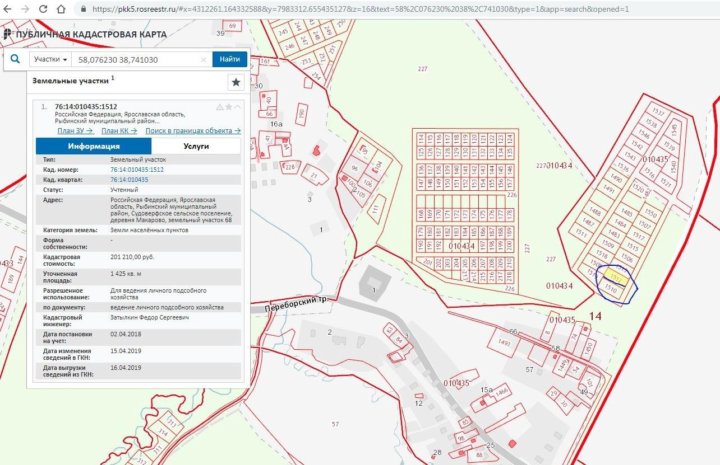Open favorites with the star button

235,83
